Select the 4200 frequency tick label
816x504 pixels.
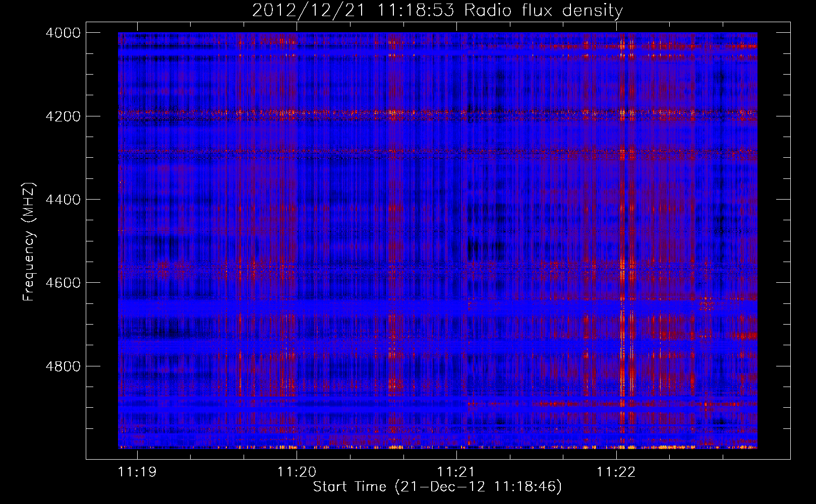tap(63, 116)
